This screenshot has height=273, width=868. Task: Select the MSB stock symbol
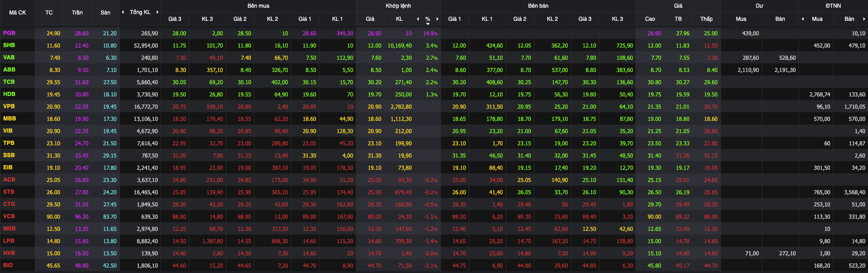[9, 229]
